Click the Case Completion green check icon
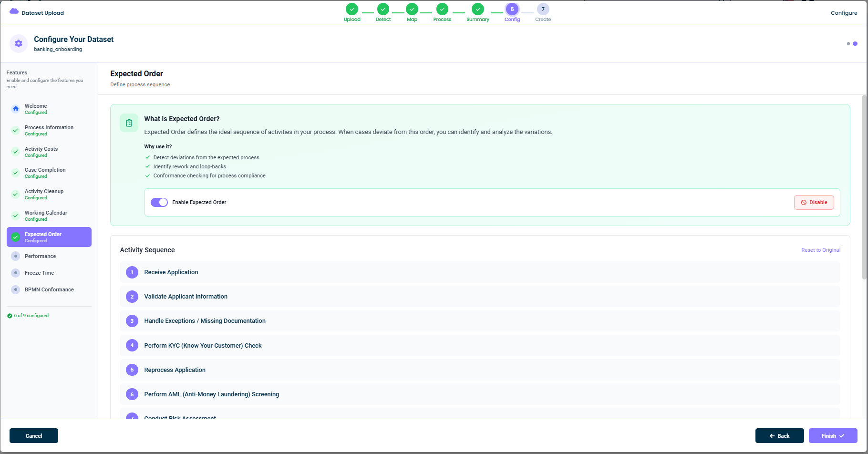The height and width of the screenshot is (454, 868). tap(16, 173)
